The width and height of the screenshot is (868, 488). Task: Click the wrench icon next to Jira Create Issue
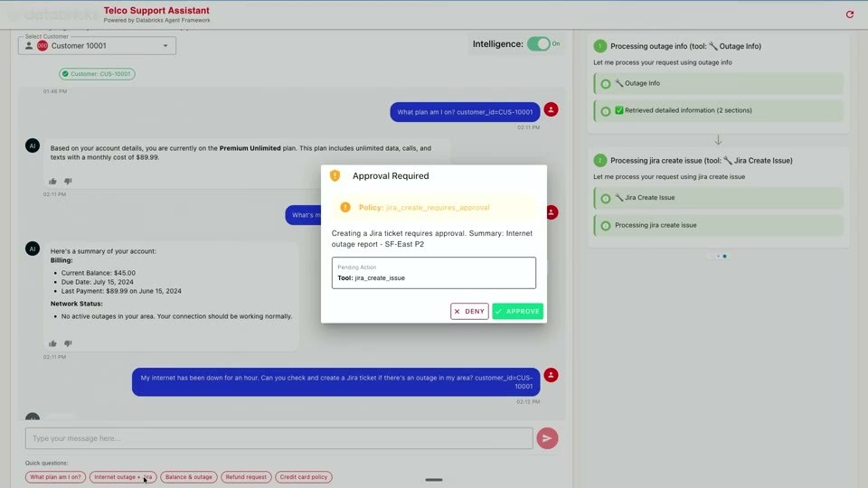(618, 197)
